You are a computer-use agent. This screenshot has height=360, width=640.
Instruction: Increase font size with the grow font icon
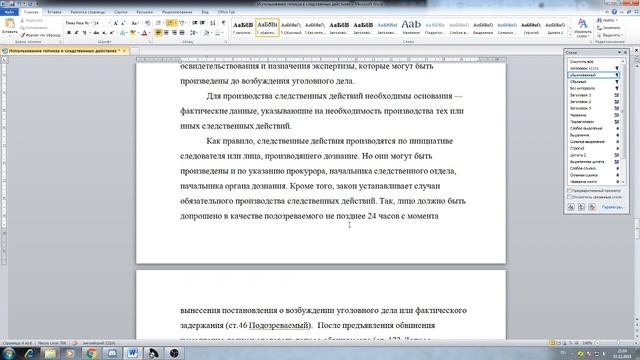pos(116,23)
